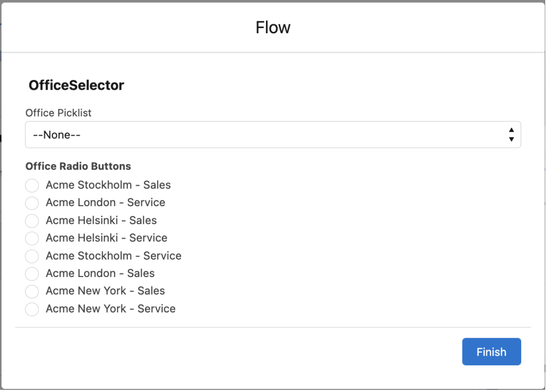Click inside the Office Picklist combo box
The width and height of the screenshot is (547, 392).
coord(219,135)
